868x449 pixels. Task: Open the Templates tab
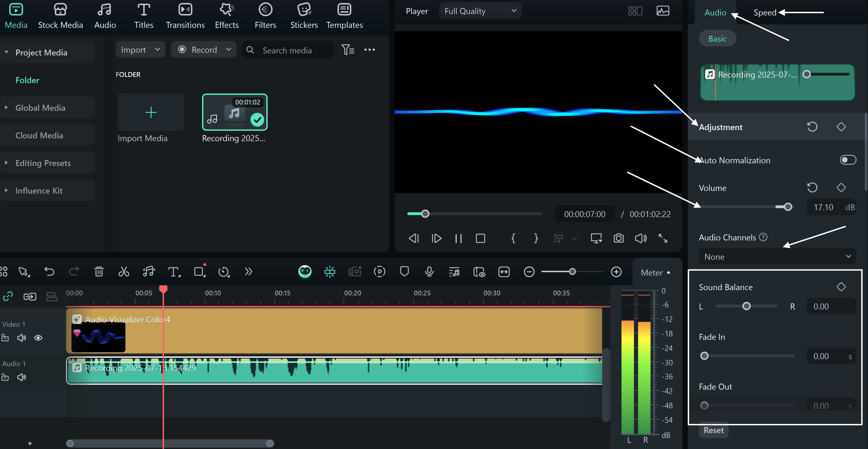344,16
